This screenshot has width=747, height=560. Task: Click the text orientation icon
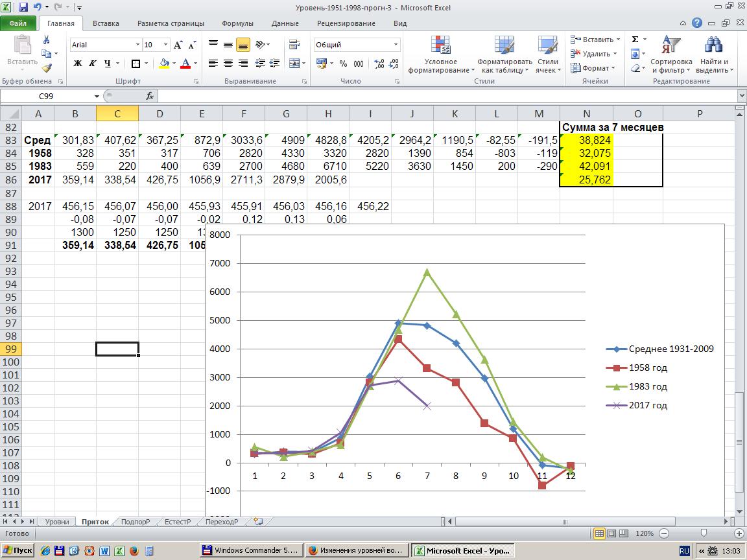260,45
